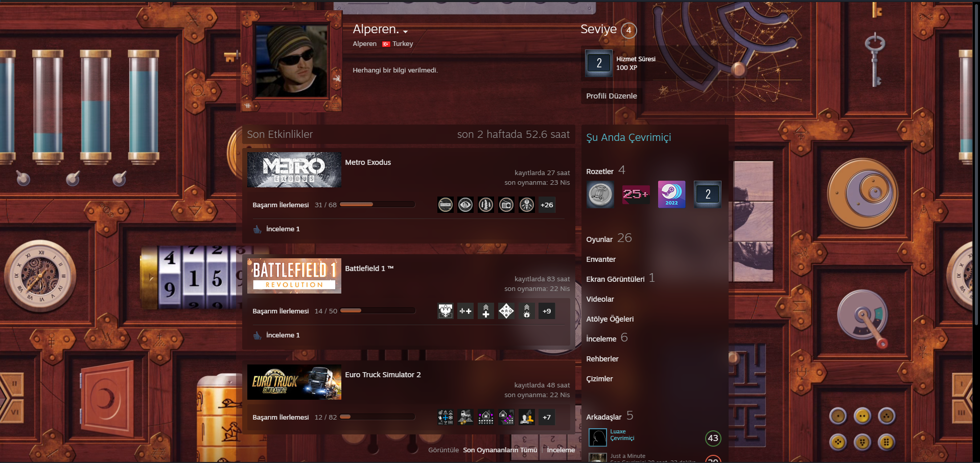Switch the bottom Görüntüle filter to İnceleme
The height and width of the screenshot is (463, 980).
(561, 450)
